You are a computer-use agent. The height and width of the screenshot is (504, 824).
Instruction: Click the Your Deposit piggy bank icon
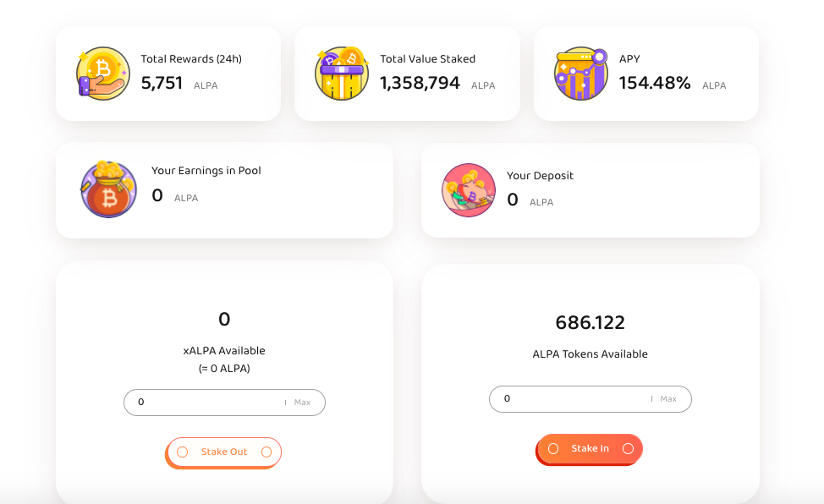(x=469, y=190)
